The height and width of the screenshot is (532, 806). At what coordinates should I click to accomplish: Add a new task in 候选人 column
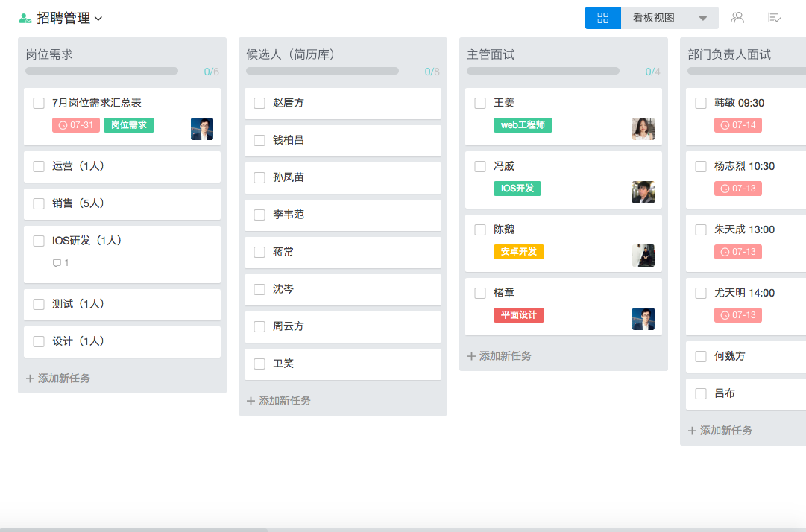pyautogui.click(x=281, y=401)
